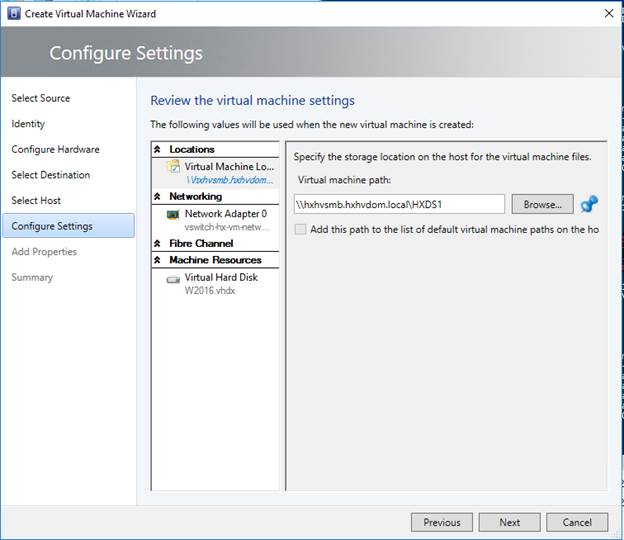
Task: Click the Previous button
Action: [x=442, y=522]
